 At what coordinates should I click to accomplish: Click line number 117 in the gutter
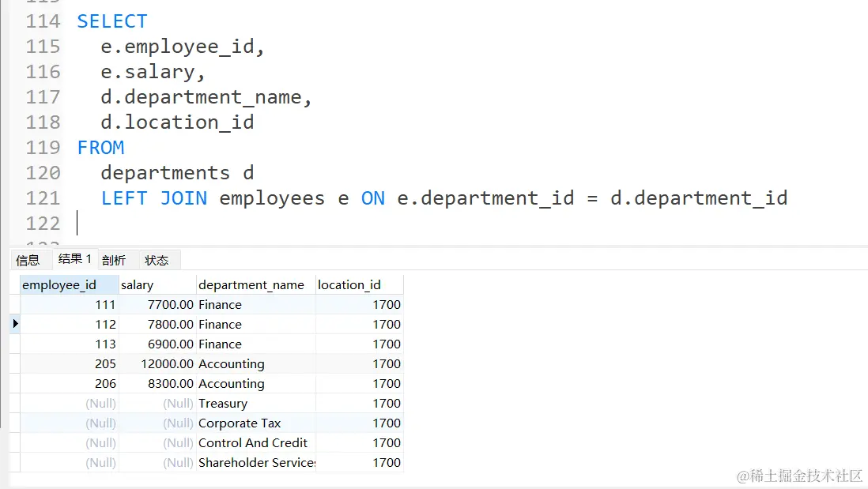pos(43,97)
